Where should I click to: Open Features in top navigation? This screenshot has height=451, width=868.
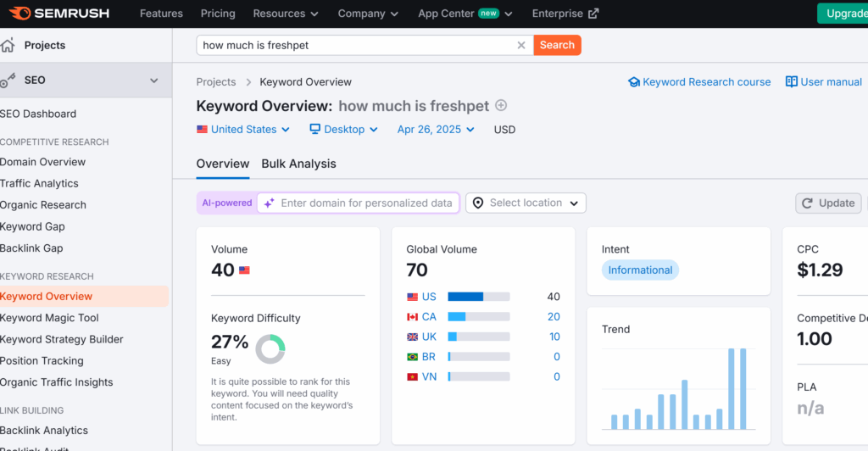[161, 14]
